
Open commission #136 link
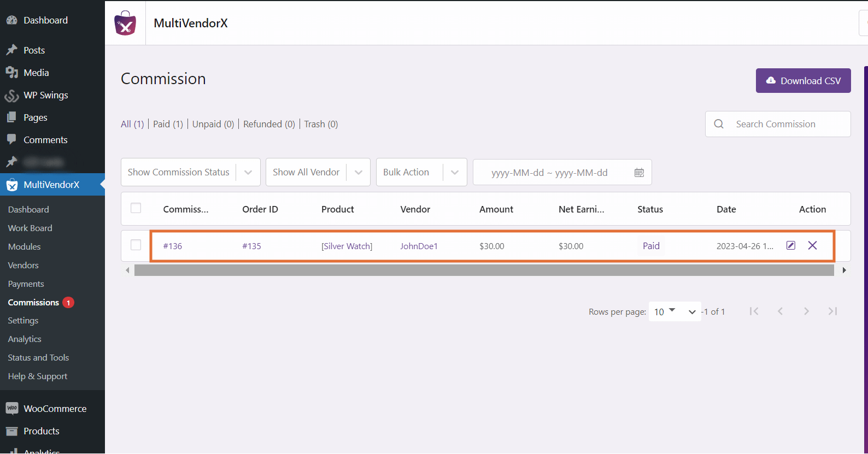coord(173,246)
